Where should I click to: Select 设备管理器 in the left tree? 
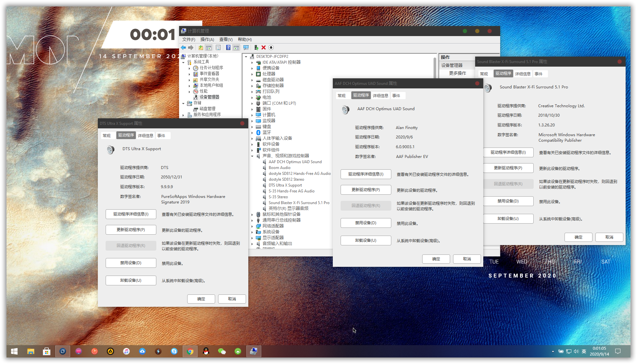pyautogui.click(x=209, y=97)
